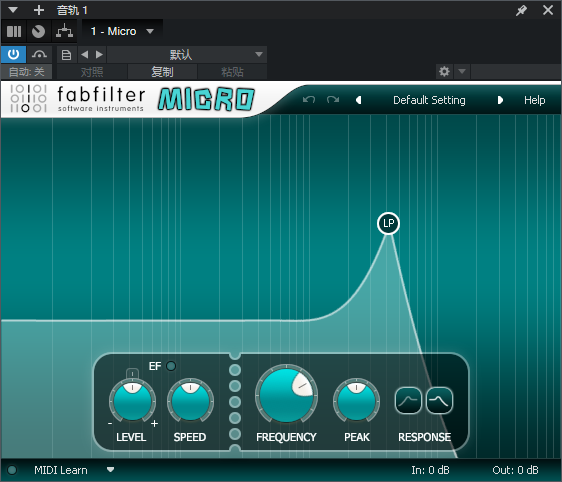Toggle the EF envelope follower indicator
Image resolution: width=562 pixels, height=482 pixels.
coord(171,366)
